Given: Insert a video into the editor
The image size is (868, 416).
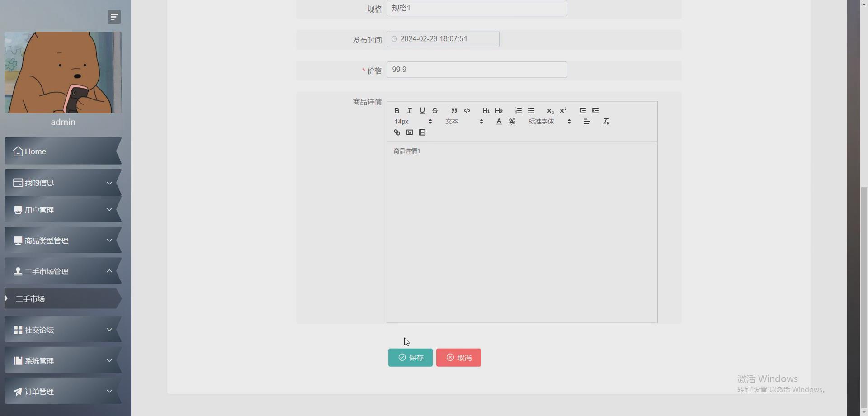Looking at the screenshot, I should [x=422, y=132].
